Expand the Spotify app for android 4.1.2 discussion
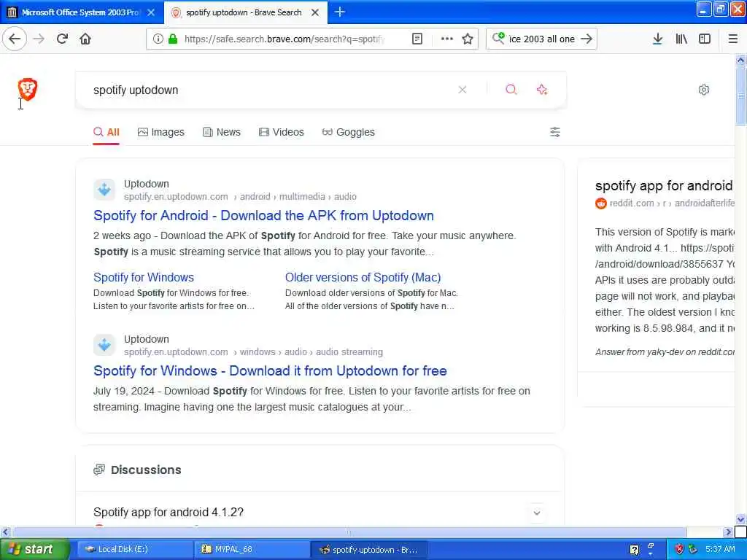747x560 pixels. [x=537, y=513]
